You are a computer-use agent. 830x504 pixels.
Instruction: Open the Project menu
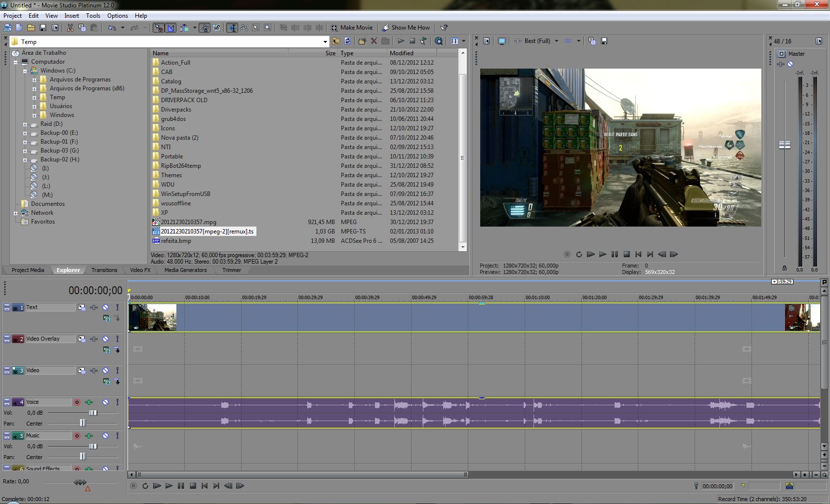click(x=12, y=15)
